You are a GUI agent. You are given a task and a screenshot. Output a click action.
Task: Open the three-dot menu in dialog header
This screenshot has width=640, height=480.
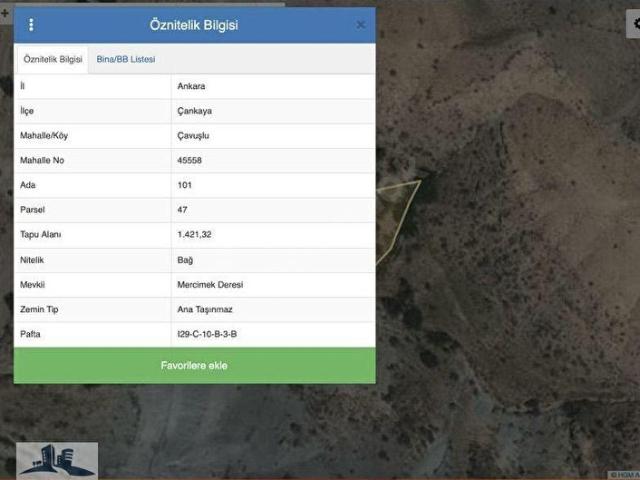(x=31, y=25)
